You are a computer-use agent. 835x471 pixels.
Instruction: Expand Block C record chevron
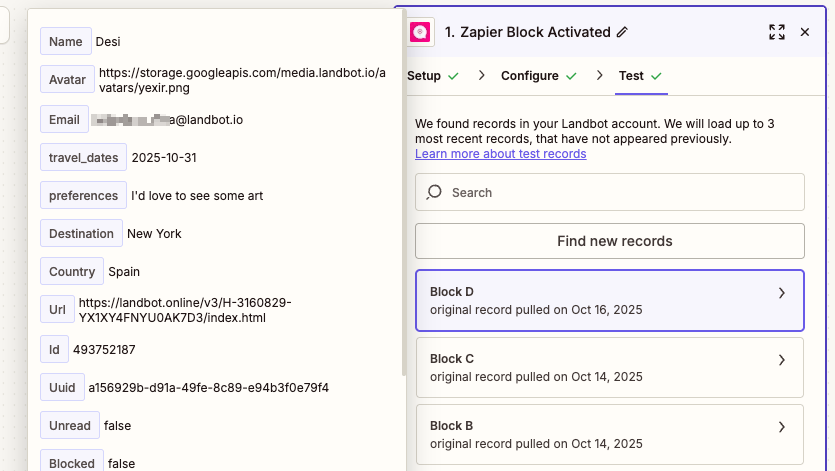782,360
